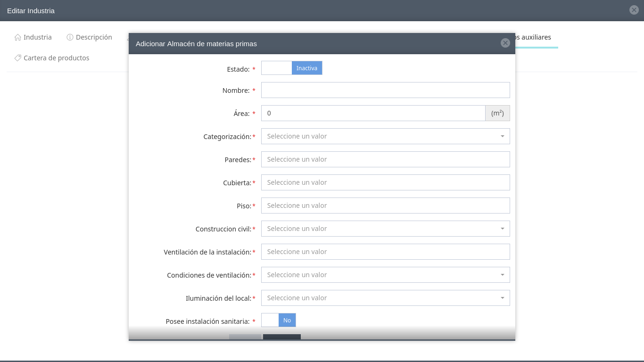Viewport: 644px width, 362px height.
Task: Close the Adicionar Almacén de materias primas dialog
Action: point(505,43)
